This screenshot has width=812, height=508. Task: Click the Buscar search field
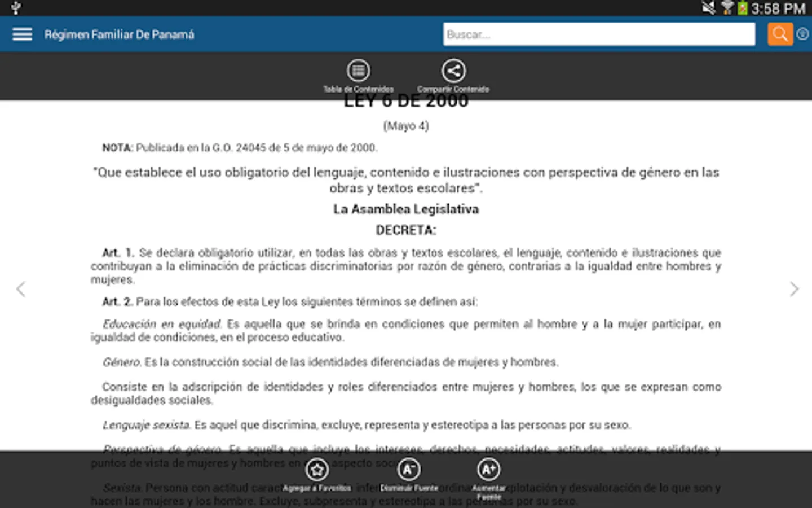(x=599, y=34)
